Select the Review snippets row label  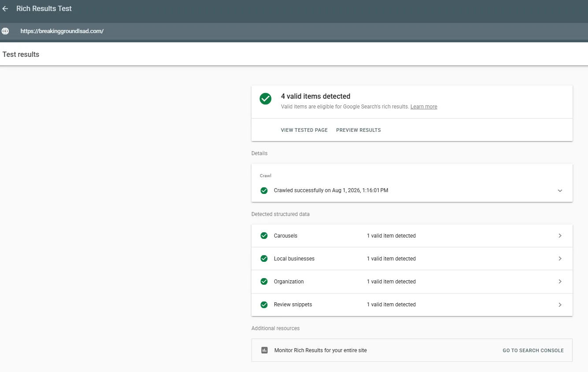tap(293, 305)
